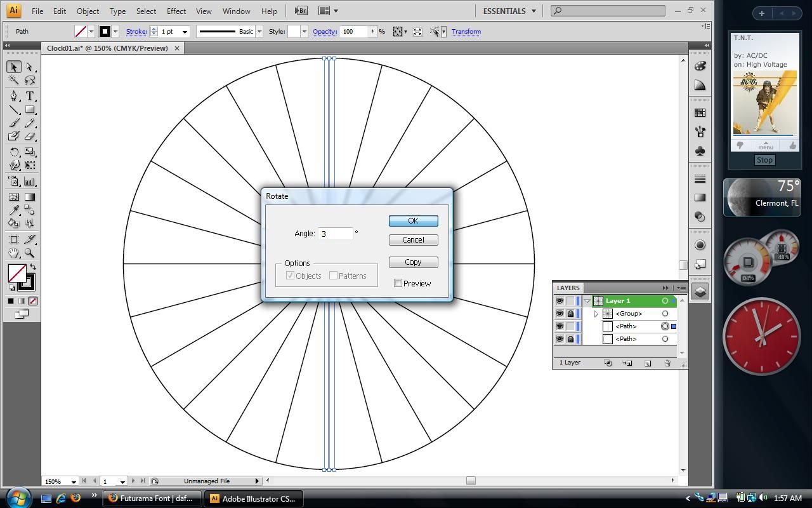Click the Fill color swatch in toolbox

(x=16, y=273)
